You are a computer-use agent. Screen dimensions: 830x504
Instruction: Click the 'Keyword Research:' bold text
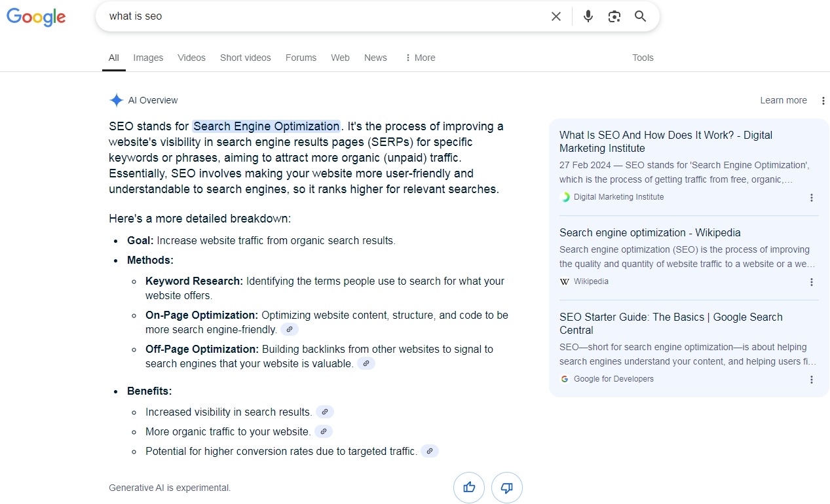coord(194,281)
